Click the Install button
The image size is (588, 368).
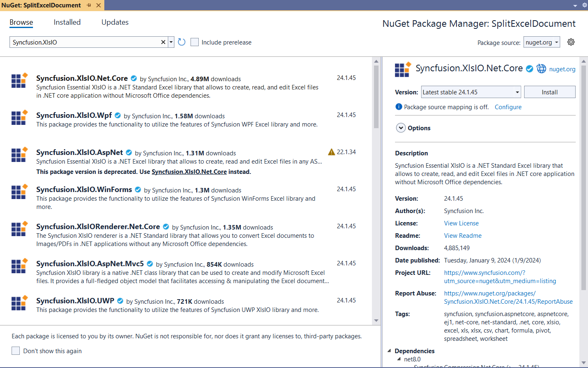pos(549,92)
